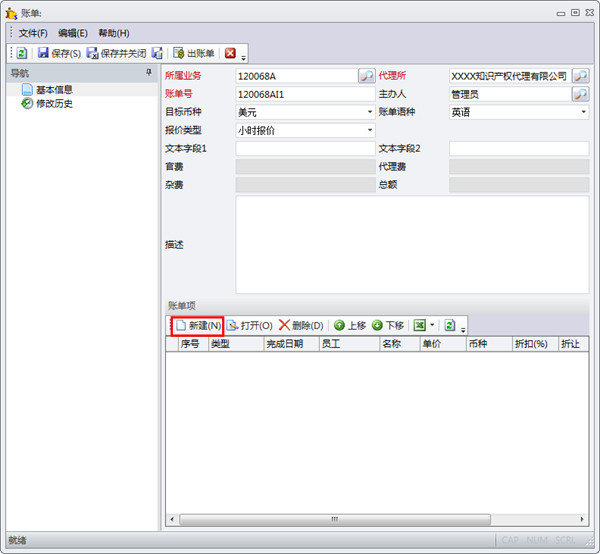Click 删除(D) to delete bill item
Screen dimensions: 600x554
point(301,326)
